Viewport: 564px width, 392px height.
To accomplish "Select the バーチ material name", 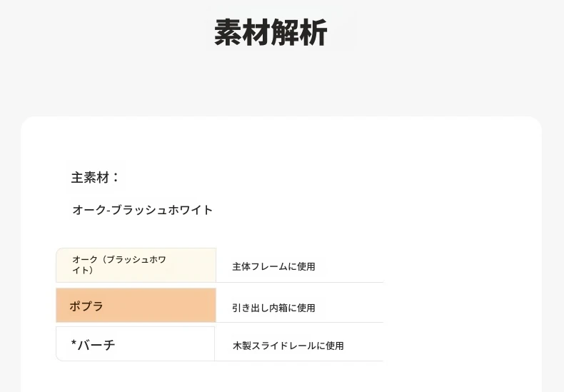I will click(96, 345).
